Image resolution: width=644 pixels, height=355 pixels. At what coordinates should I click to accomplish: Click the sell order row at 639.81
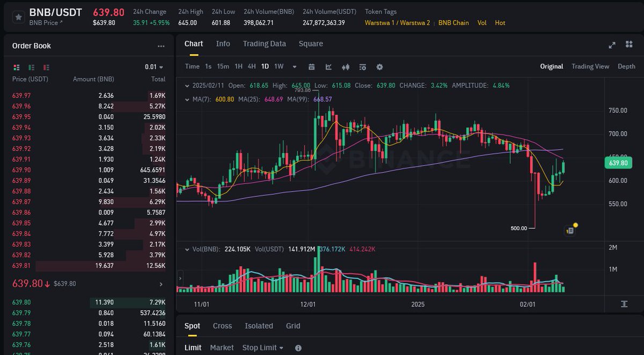click(89, 265)
